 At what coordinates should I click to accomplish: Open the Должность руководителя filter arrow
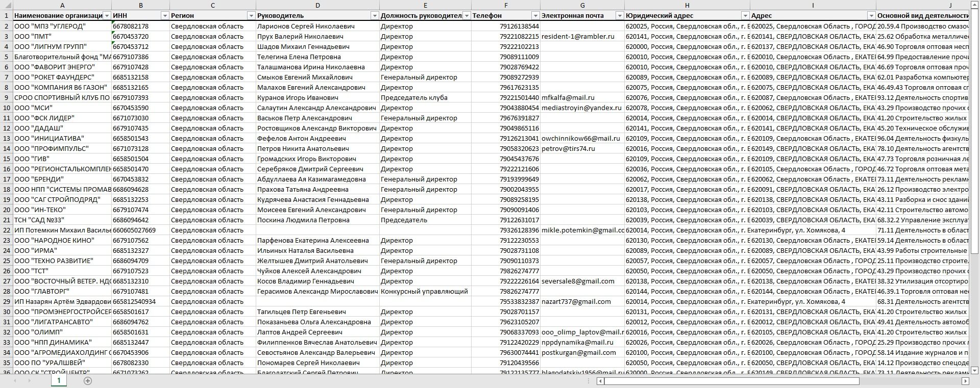tap(467, 16)
